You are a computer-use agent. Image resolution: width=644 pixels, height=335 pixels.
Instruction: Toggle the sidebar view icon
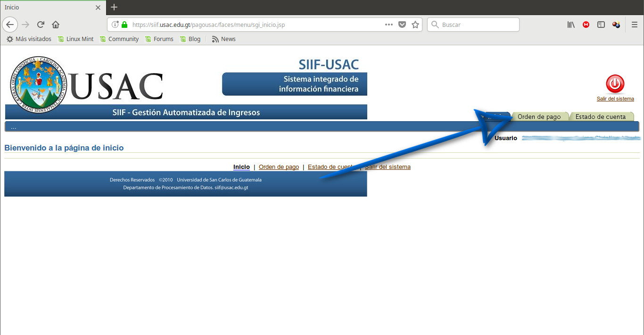click(x=601, y=25)
